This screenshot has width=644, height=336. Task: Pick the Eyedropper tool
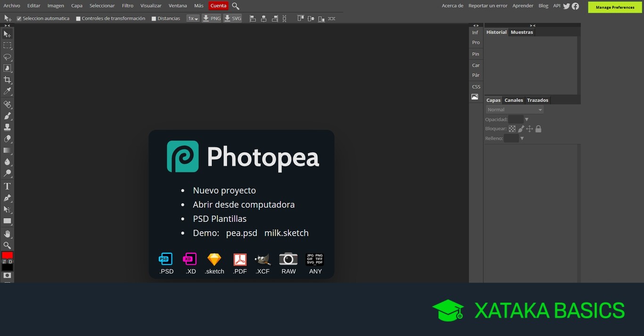pos(7,91)
